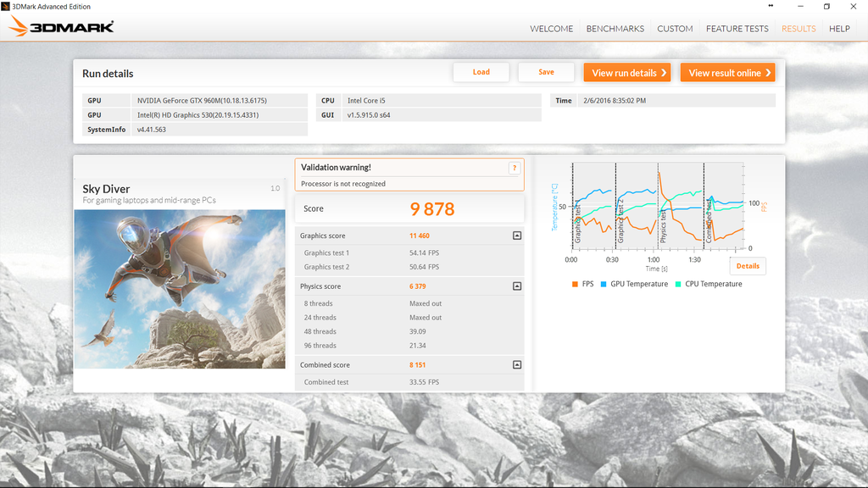The image size is (868, 488).
Task: Click the Save button
Action: coord(547,72)
